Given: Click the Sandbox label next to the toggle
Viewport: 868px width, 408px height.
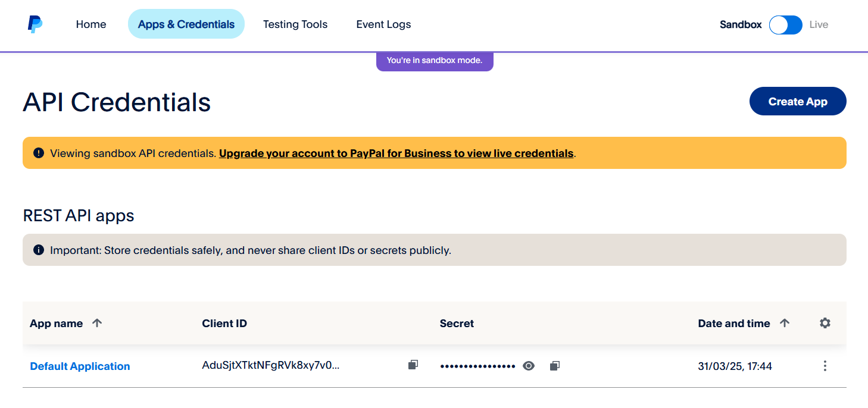Looking at the screenshot, I should click(740, 24).
